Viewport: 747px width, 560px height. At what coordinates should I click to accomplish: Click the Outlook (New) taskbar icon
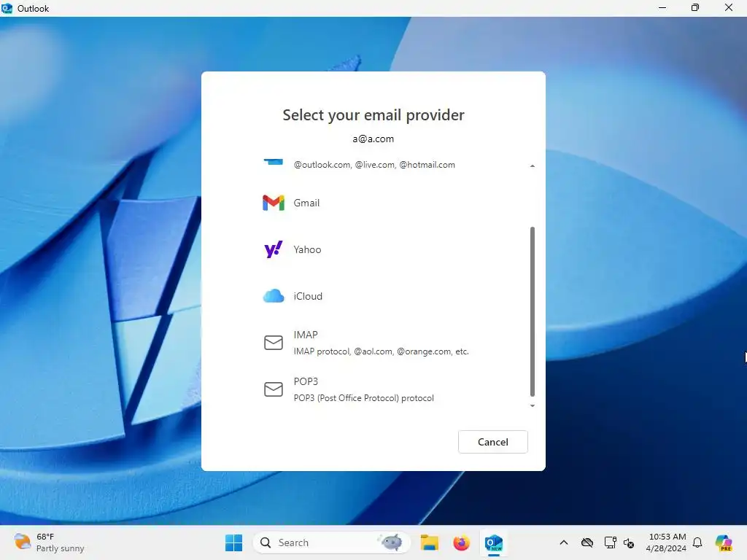point(494,542)
